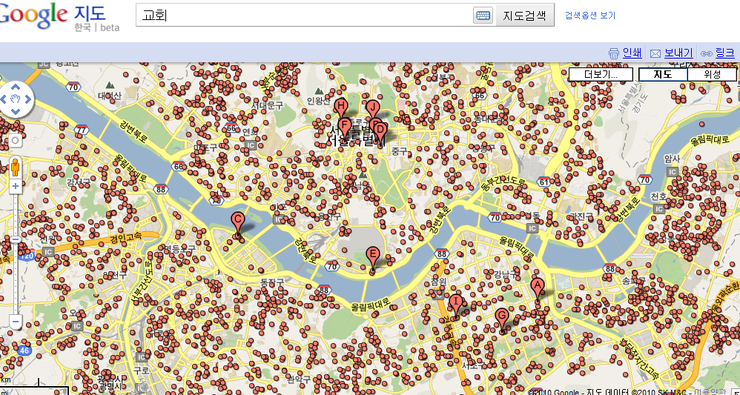Screen dimensions: 740x395
Task: Click the zoom in plus button
Action: [x=15, y=186]
